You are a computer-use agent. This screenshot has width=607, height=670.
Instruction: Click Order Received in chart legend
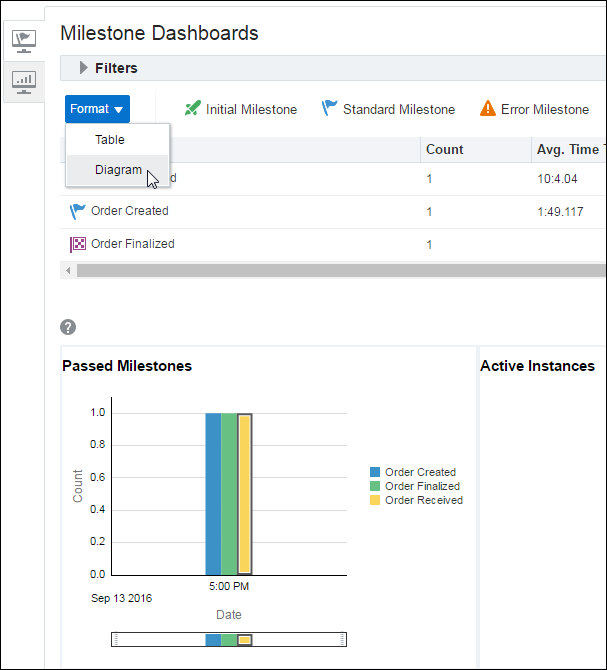pos(424,500)
